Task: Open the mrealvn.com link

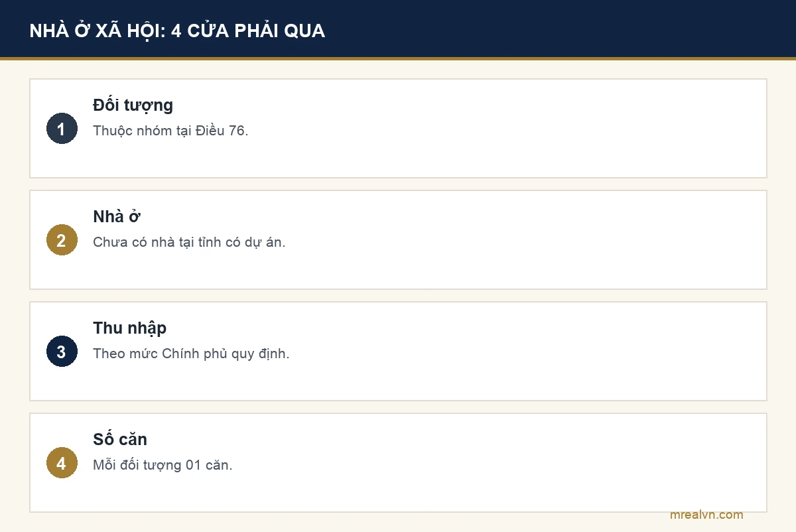Action: [x=706, y=515]
